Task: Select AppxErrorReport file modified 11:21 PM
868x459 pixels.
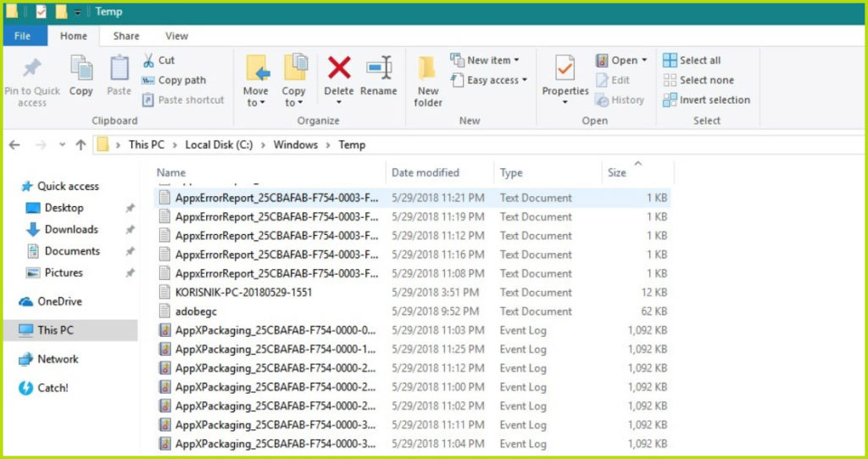Action: [412, 198]
